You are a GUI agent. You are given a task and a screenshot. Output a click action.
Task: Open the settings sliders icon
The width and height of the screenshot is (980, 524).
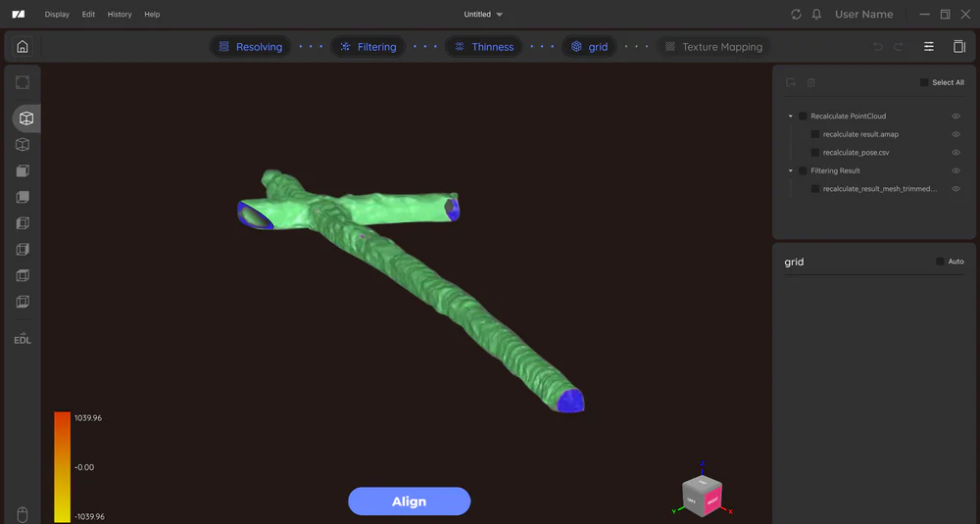point(928,46)
